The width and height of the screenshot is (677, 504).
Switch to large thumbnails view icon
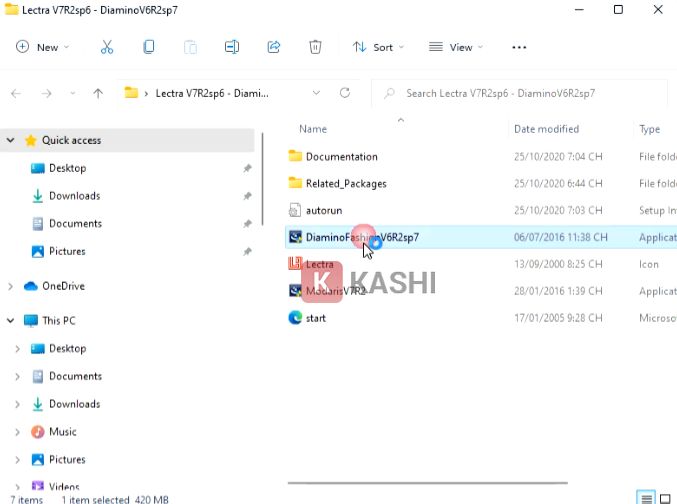pos(666,498)
